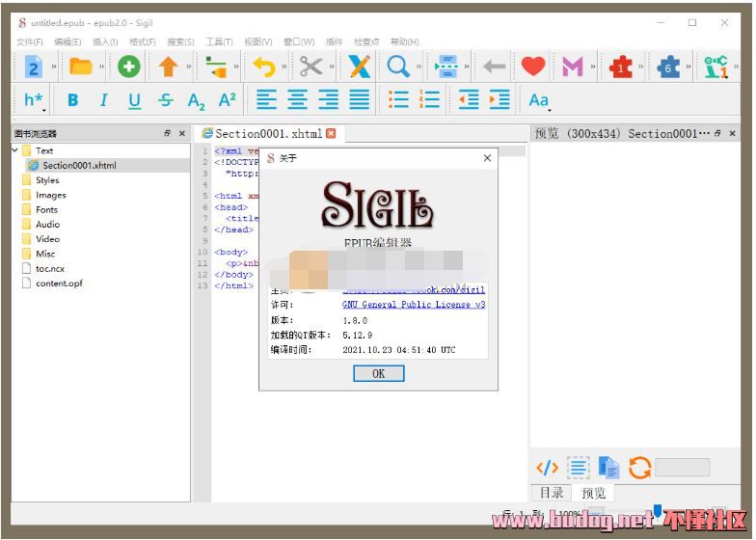Open the Aa change case dropdown
756x540 pixels.
coord(539,100)
